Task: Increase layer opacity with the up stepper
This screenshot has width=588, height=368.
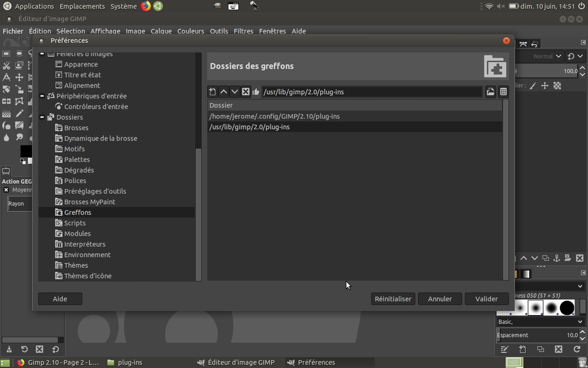Action: tap(582, 68)
